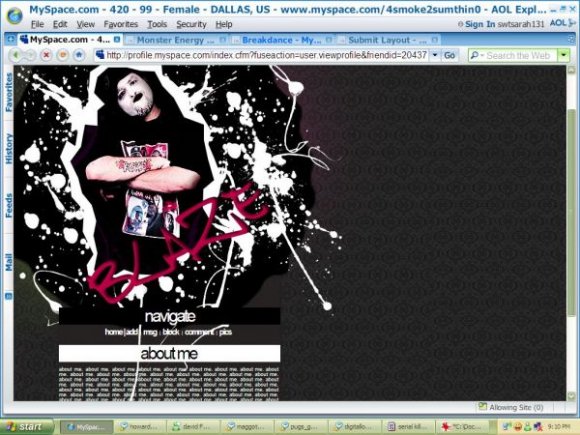The width and height of the screenshot is (580, 435).
Task: Click the msg link in navigate
Action: pyautogui.click(x=150, y=332)
